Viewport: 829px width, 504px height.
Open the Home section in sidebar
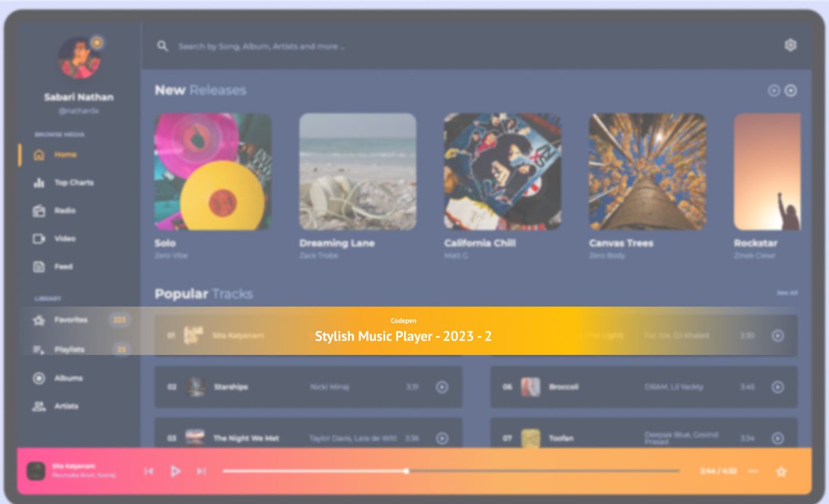click(x=66, y=155)
